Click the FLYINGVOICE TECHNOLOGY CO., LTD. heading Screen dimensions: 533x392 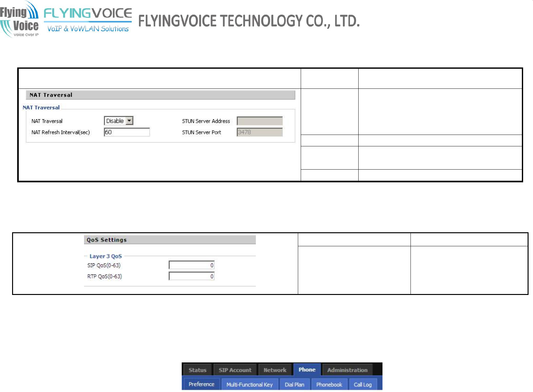click(249, 21)
